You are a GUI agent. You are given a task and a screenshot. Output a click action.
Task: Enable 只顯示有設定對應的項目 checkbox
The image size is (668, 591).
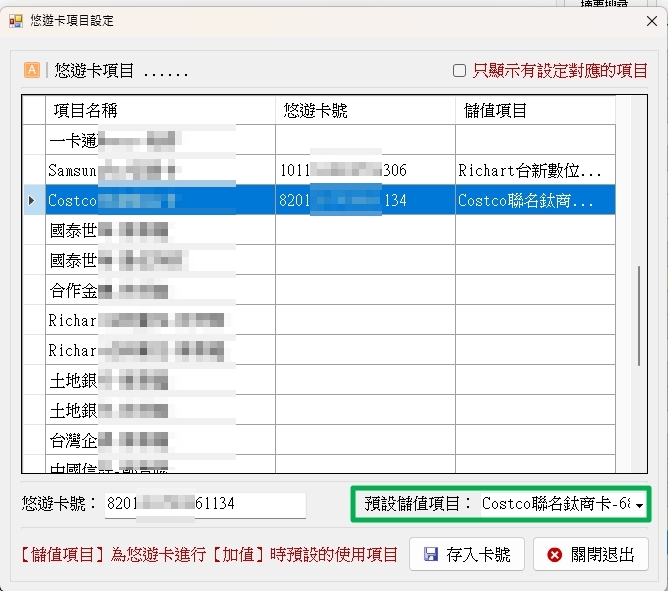pyautogui.click(x=459, y=70)
